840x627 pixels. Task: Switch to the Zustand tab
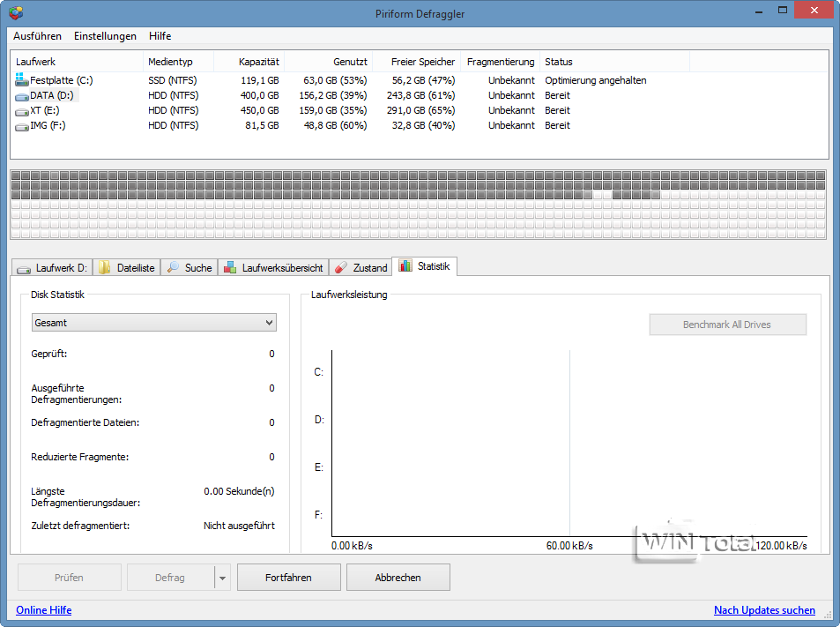point(361,267)
